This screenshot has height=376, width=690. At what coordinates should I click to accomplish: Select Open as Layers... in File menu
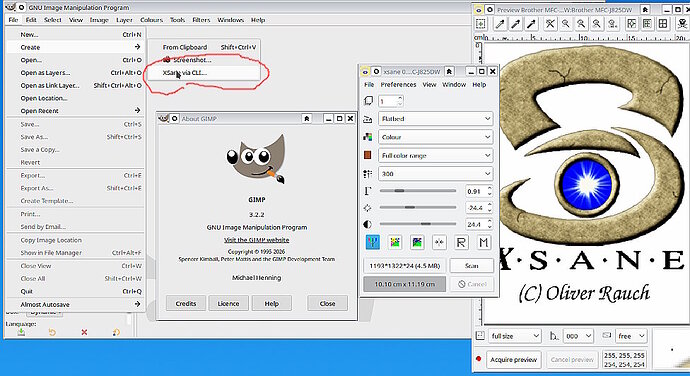(75, 73)
